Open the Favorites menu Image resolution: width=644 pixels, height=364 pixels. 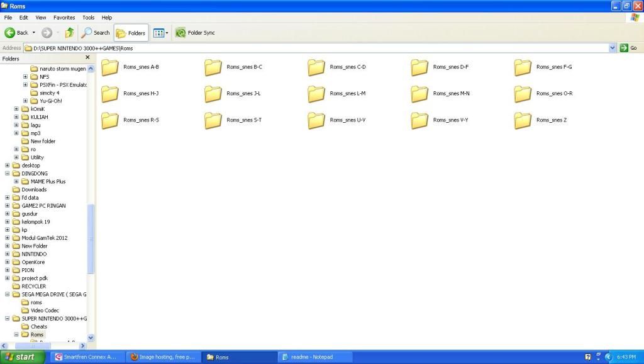click(x=64, y=18)
